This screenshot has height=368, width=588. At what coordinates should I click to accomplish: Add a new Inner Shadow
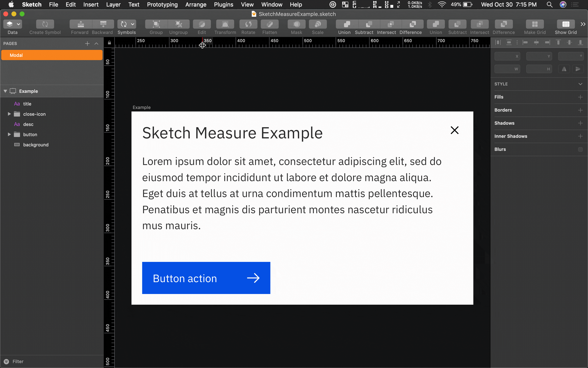tap(580, 136)
